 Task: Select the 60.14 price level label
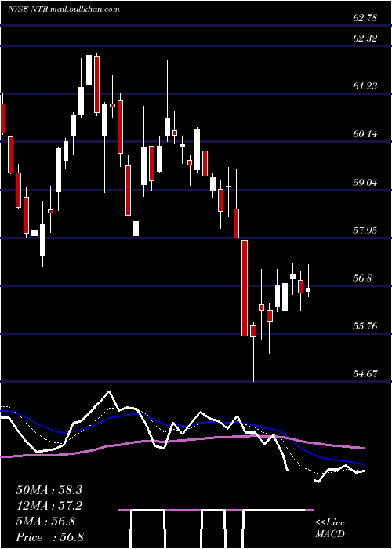[x=365, y=134]
